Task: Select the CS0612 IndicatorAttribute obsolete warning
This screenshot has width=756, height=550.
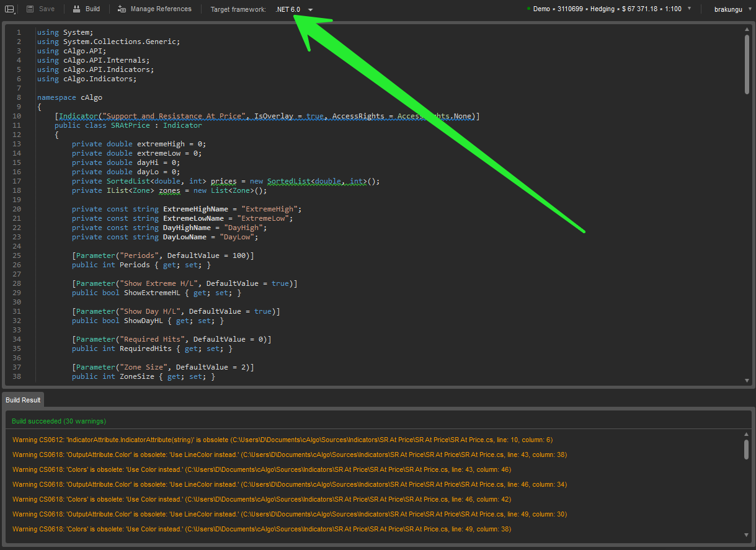Action: click(x=282, y=440)
